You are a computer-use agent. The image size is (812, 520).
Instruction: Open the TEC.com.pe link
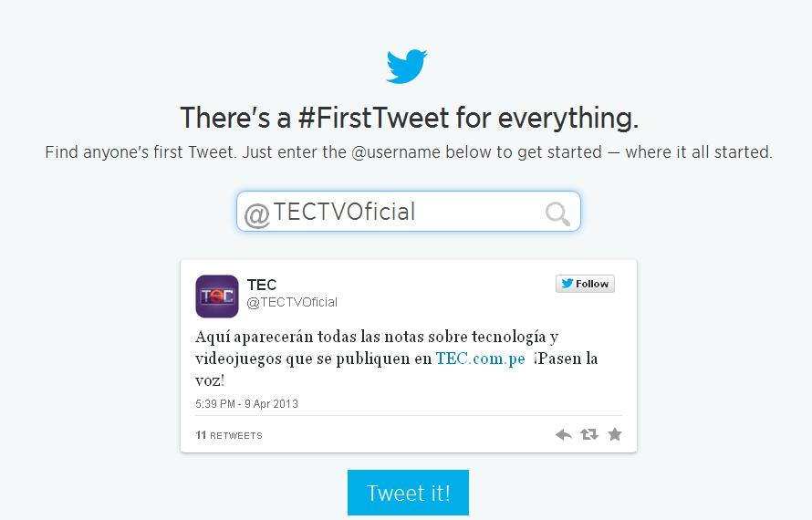pos(480,359)
